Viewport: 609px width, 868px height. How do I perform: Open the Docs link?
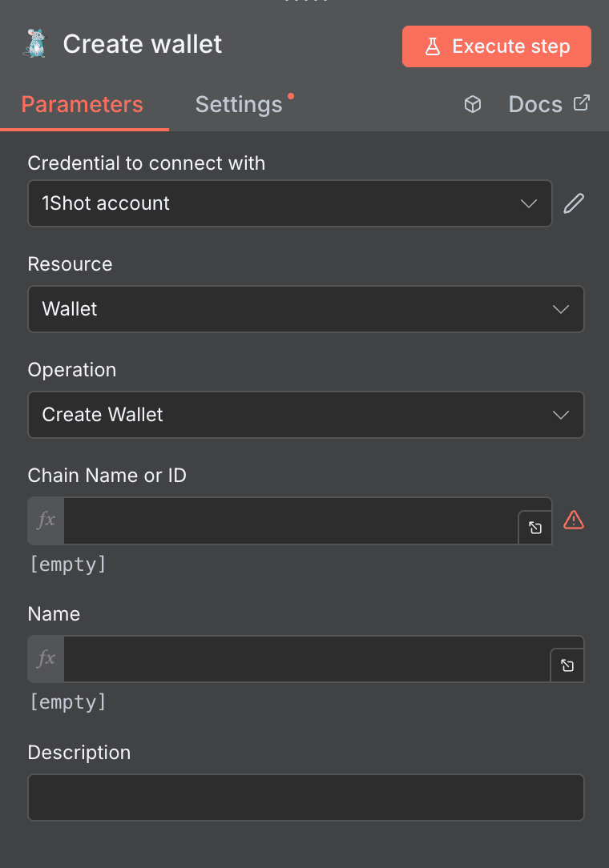(x=535, y=103)
